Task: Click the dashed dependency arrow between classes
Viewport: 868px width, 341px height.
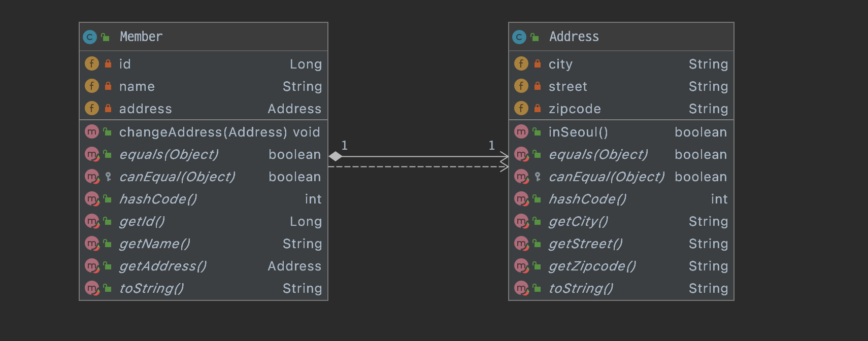Action: (x=418, y=166)
